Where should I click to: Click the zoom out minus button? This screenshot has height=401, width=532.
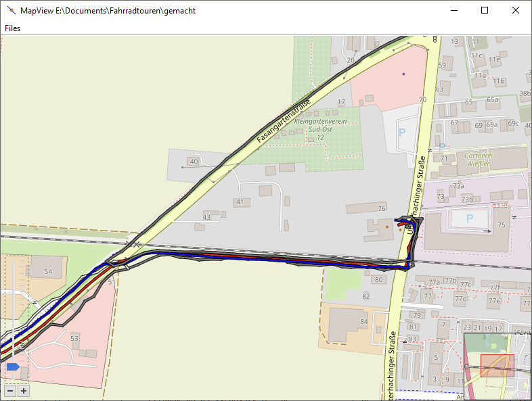click(10, 391)
